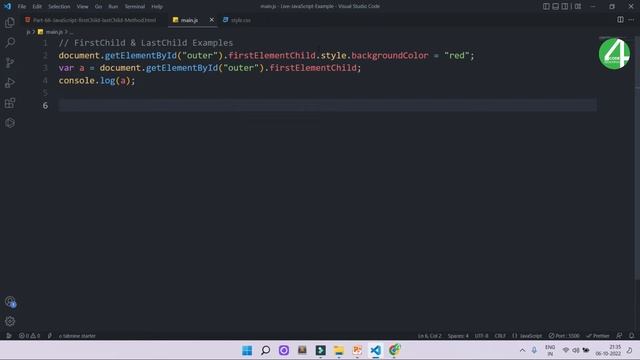Open the Manage gear in the activity bar
This screenshot has height=360, width=640.
click(10, 321)
